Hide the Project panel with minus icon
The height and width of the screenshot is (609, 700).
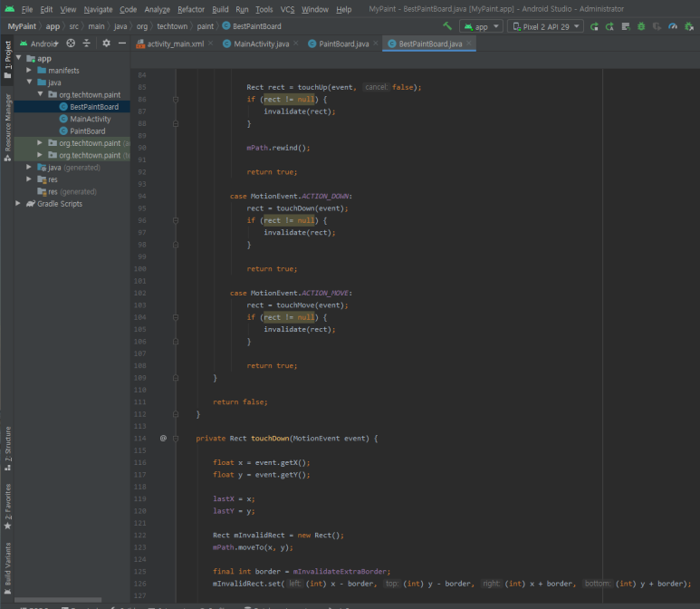pos(122,43)
